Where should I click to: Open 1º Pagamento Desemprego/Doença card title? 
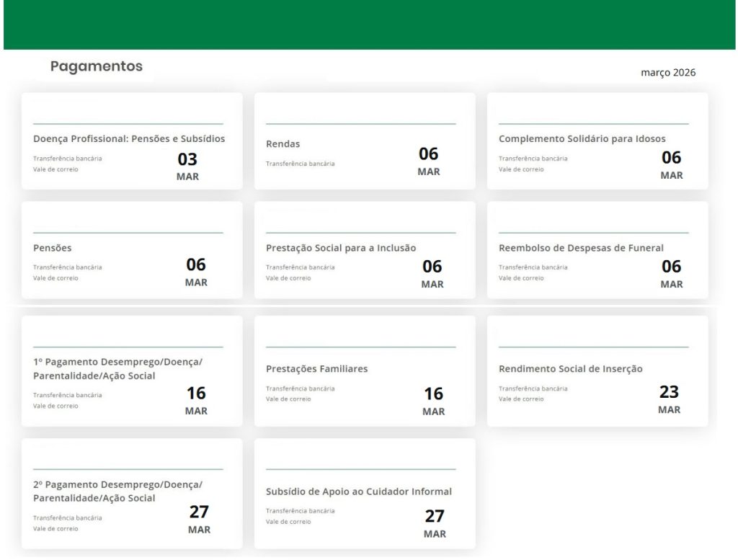click(x=117, y=368)
